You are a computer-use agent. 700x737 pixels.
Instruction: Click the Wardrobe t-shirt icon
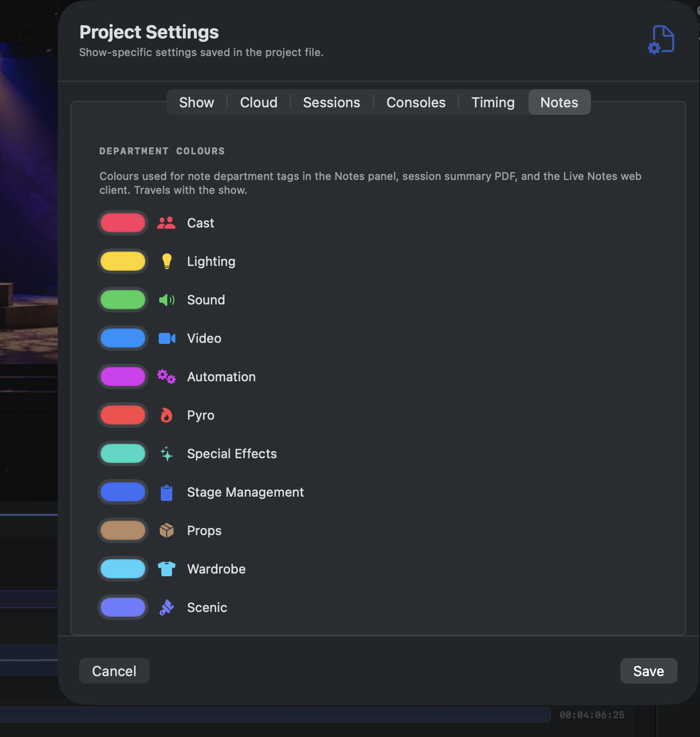[x=167, y=569]
